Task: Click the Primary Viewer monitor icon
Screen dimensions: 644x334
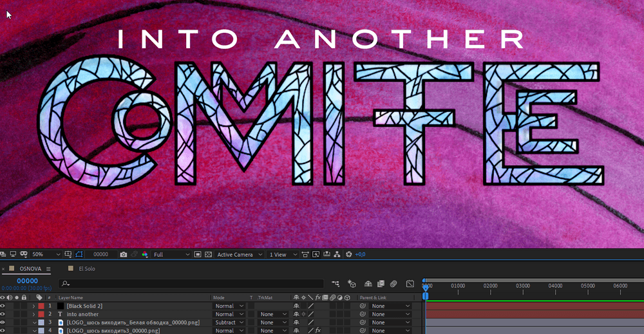Action: [13, 254]
